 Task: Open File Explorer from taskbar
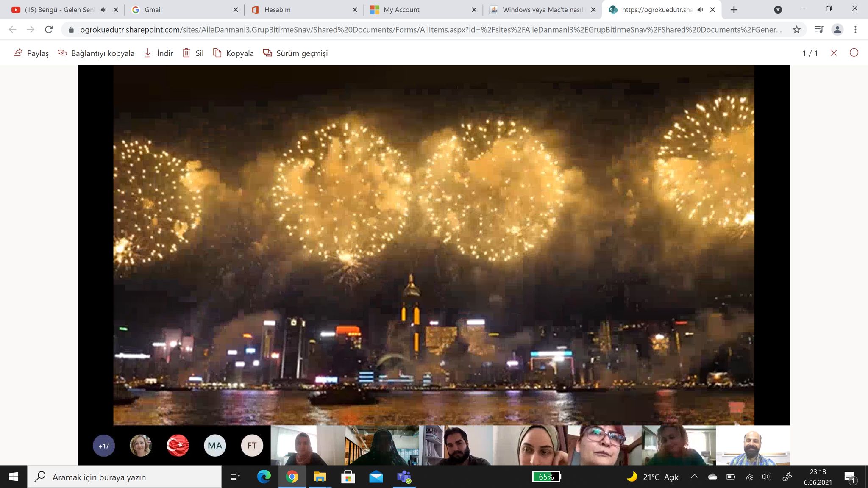[320, 477]
